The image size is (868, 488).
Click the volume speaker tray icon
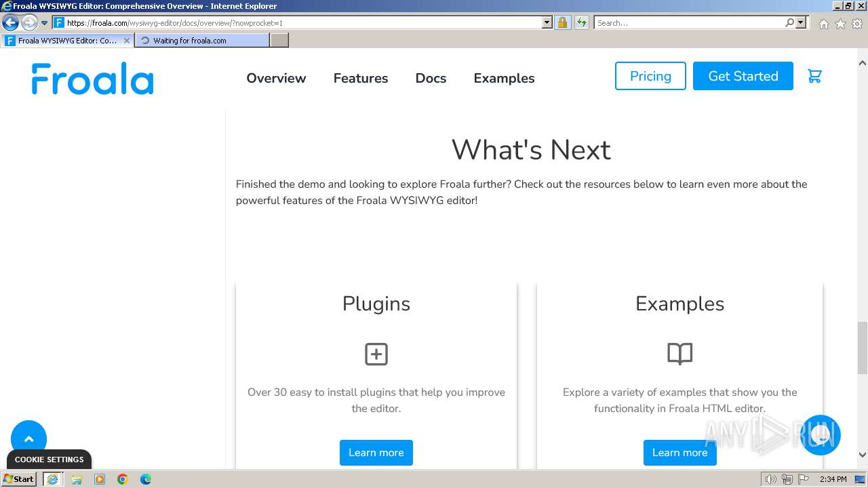pos(770,479)
